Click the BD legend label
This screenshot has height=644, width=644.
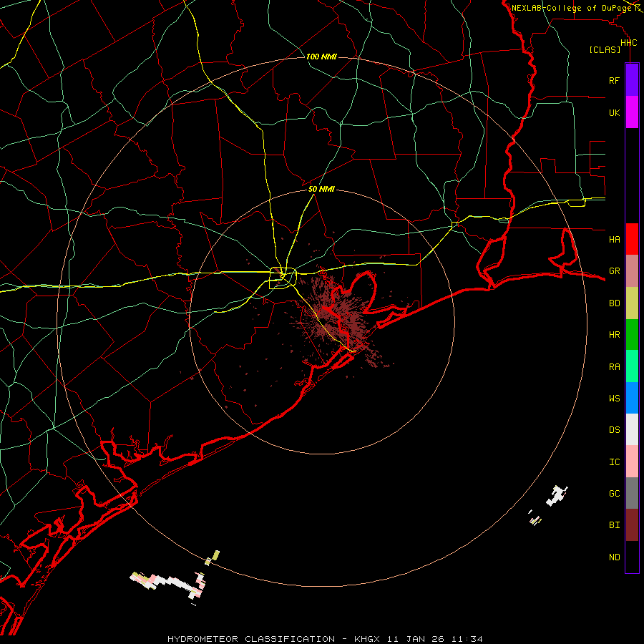click(615, 303)
